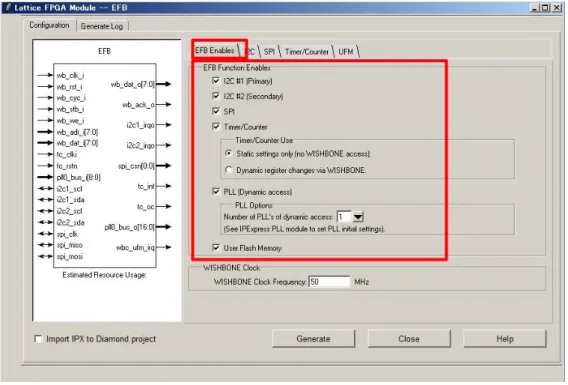Minimize the Lattice FPGA Module window

(x=534, y=8)
